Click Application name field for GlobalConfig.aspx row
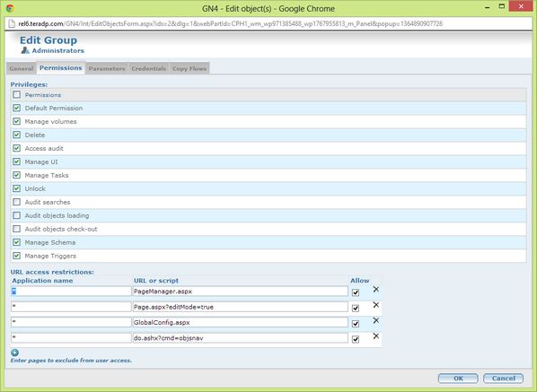 tap(71, 322)
